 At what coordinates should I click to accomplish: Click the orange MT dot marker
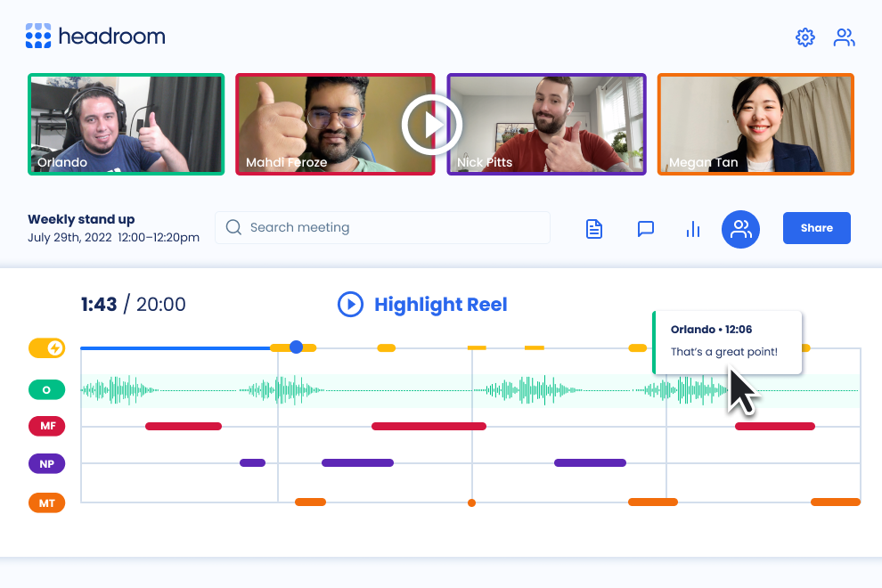[471, 502]
